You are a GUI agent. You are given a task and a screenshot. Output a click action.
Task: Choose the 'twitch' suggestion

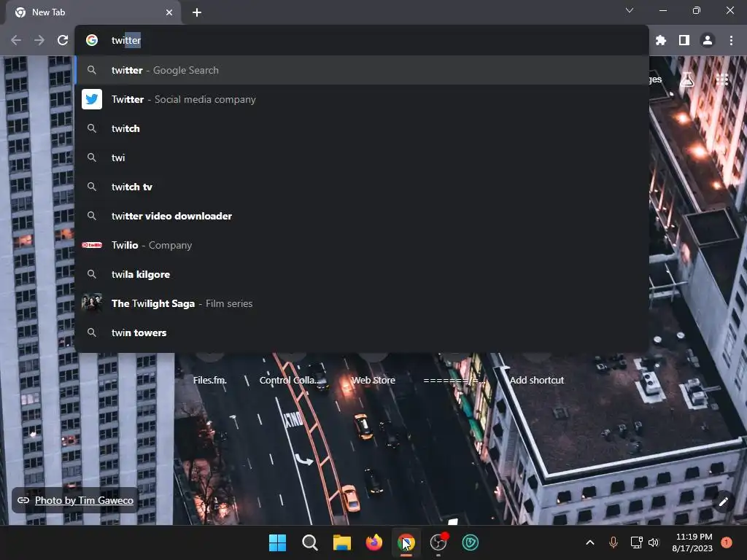pyautogui.click(x=362, y=128)
